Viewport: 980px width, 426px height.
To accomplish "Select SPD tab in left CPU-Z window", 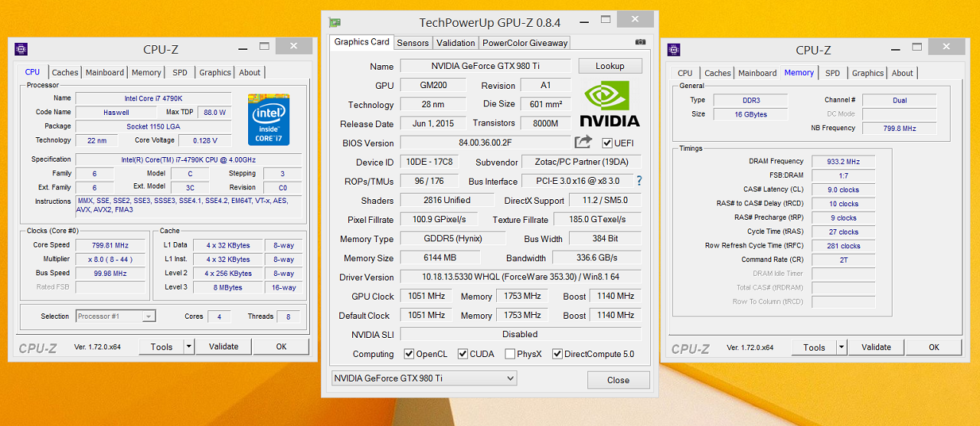I will [x=179, y=72].
